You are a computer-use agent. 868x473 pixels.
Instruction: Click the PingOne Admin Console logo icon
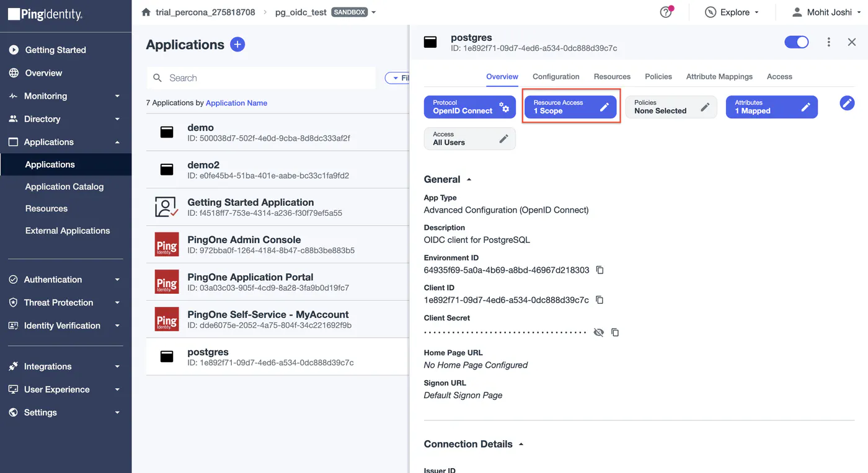click(167, 244)
